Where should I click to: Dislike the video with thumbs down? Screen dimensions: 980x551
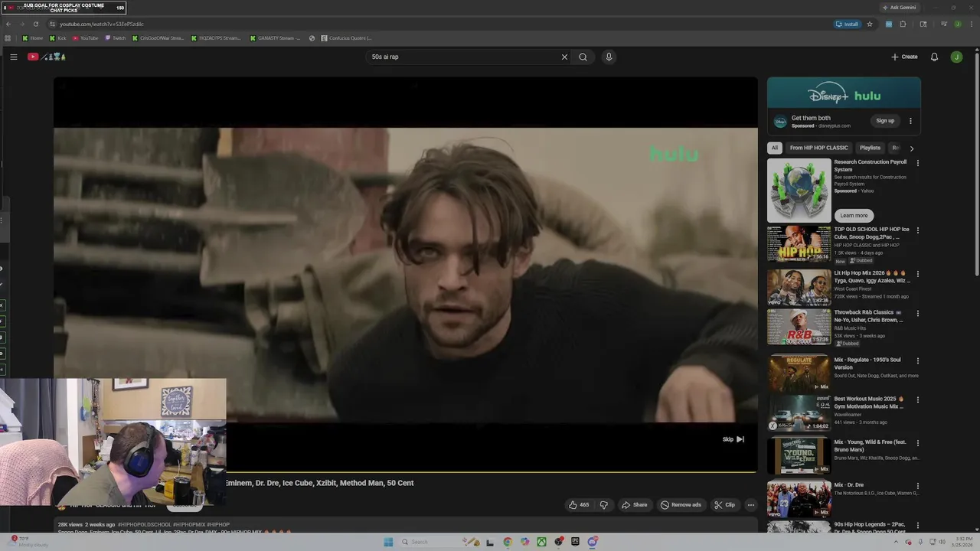603,505
